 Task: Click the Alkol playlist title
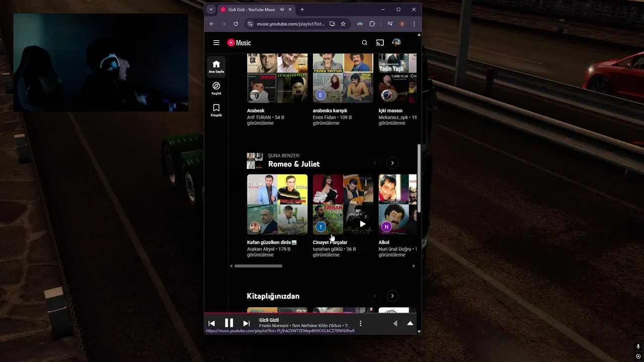pos(384,242)
